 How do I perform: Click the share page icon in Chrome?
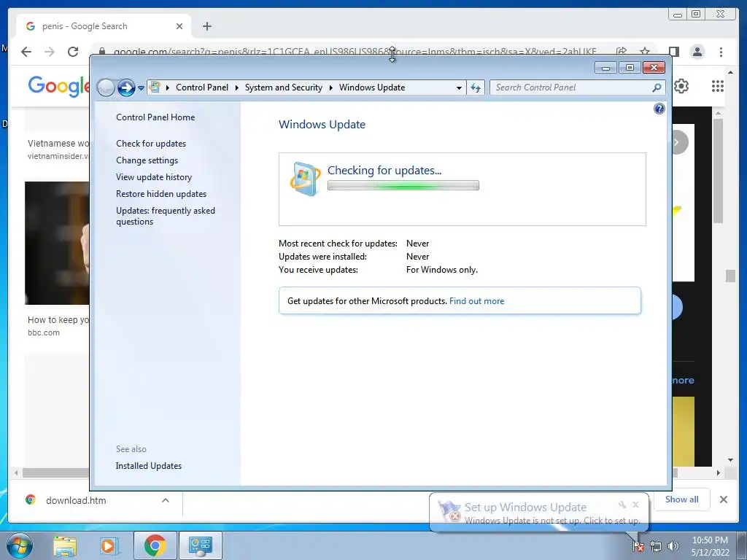point(622,51)
